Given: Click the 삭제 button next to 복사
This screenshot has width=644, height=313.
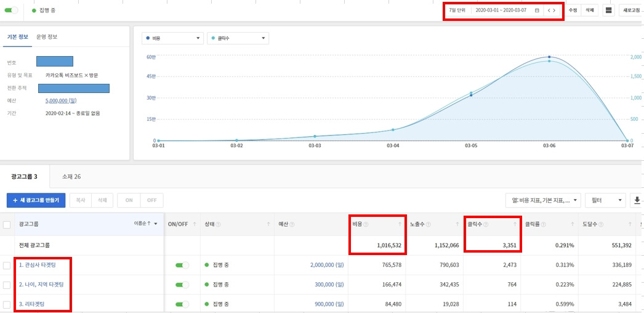Looking at the screenshot, I should [x=102, y=200].
